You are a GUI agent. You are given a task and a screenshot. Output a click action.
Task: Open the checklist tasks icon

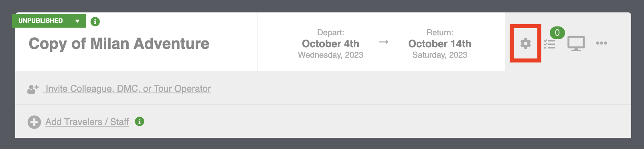point(549,44)
